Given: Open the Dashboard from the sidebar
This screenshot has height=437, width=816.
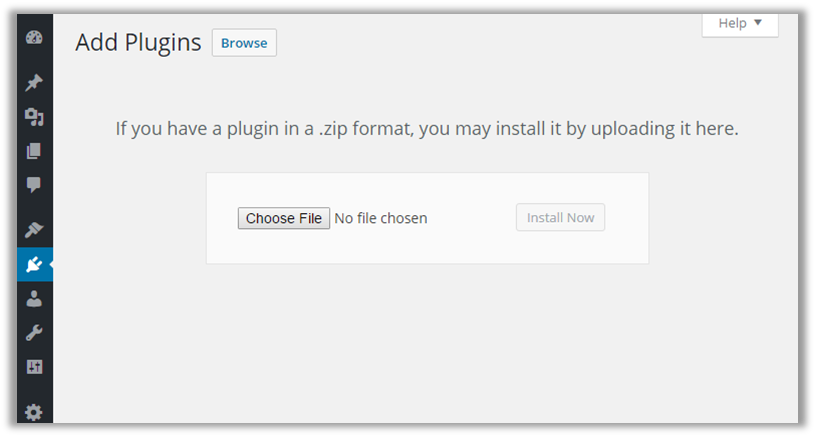Looking at the screenshot, I should pos(34,39).
